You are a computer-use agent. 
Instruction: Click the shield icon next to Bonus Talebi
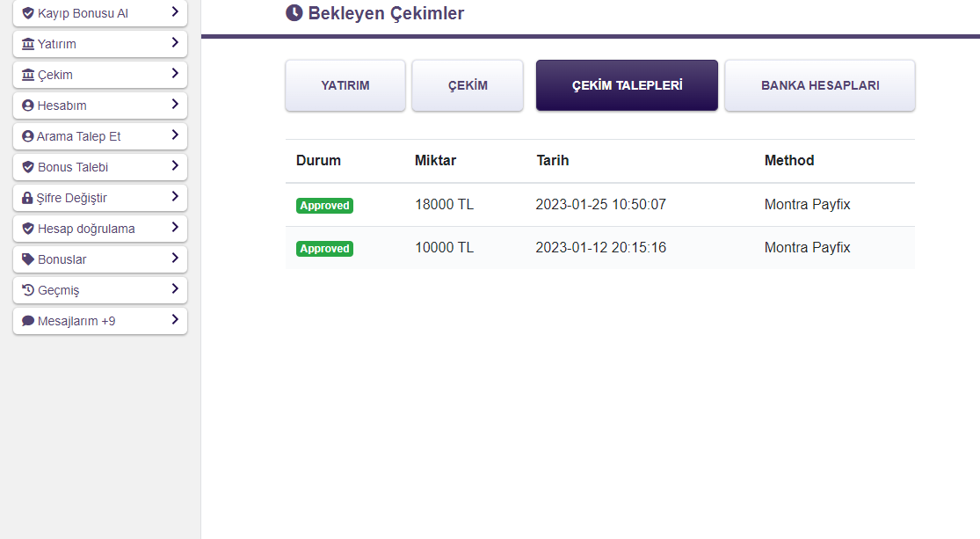click(28, 167)
